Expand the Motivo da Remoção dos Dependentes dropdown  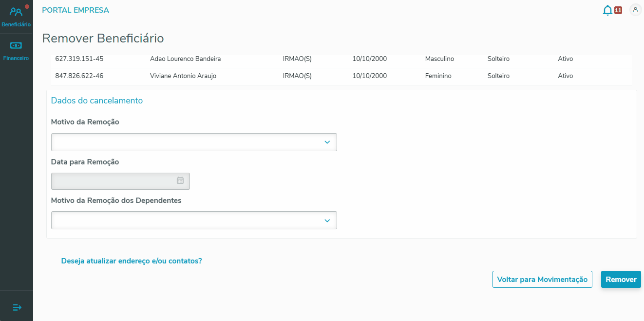point(193,221)
